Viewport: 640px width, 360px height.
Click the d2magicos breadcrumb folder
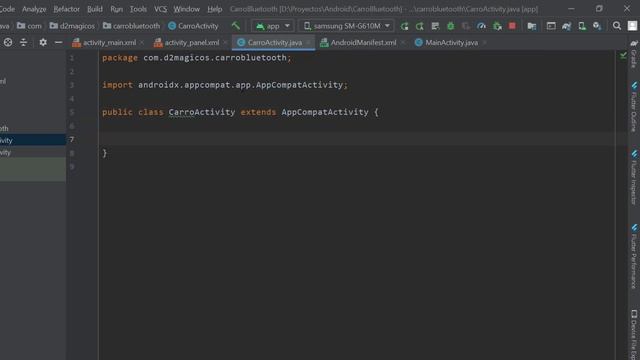(x=72, y=26)
